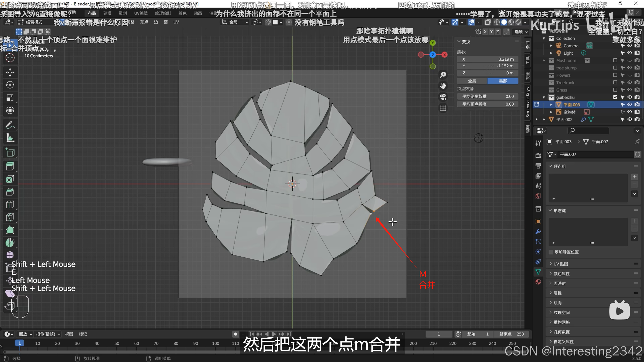Select the Measure tool
644x362 pixels.
[10, 138]
